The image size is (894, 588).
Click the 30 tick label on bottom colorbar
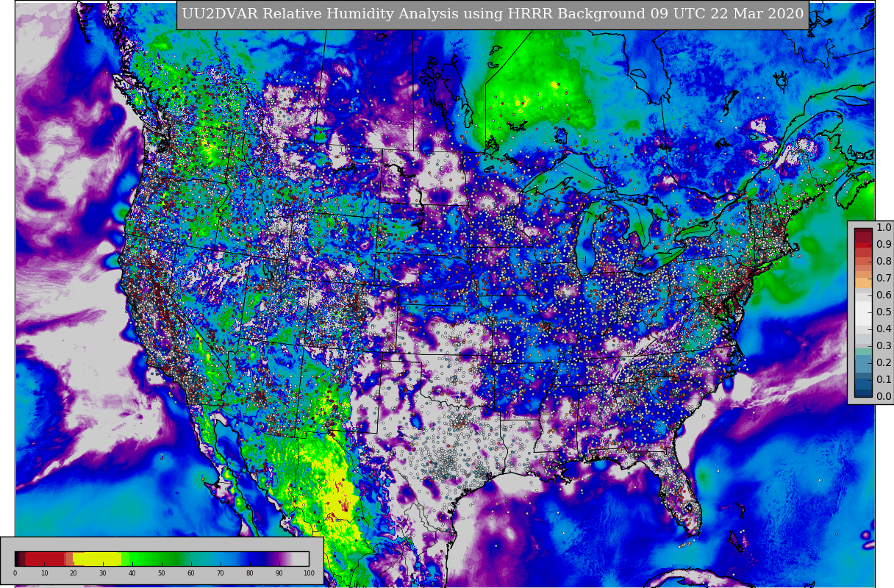(103, 573)
